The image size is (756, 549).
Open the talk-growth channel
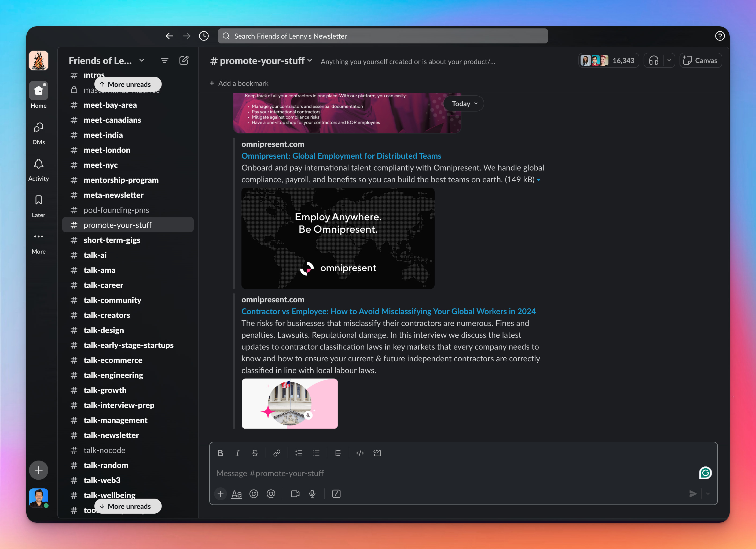coord(128,390)
